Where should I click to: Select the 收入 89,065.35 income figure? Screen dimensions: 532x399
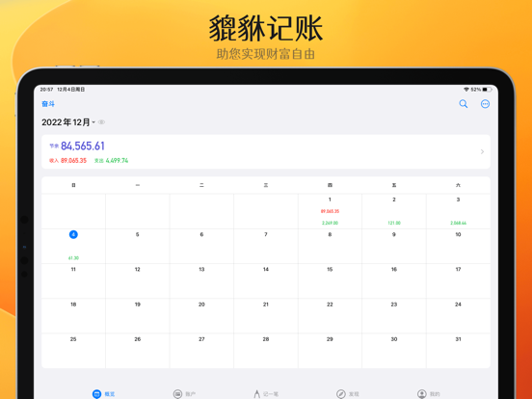coord(67,161)
